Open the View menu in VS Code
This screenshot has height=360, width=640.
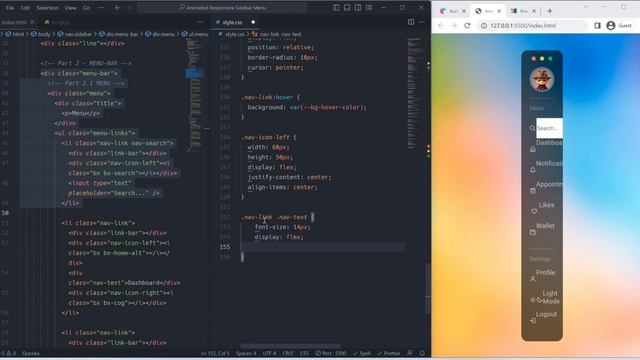tap(70, 8)
